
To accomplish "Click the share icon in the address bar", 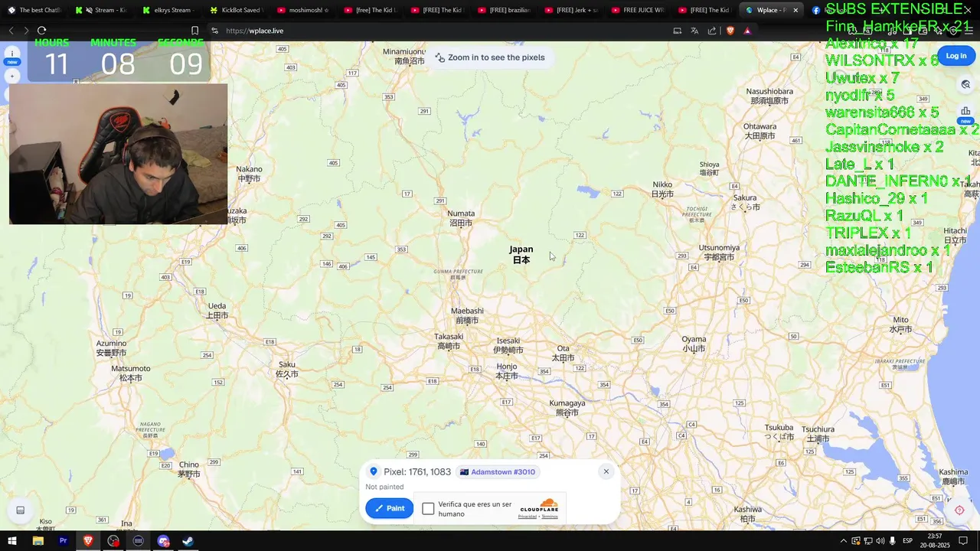I will (712, 31).
